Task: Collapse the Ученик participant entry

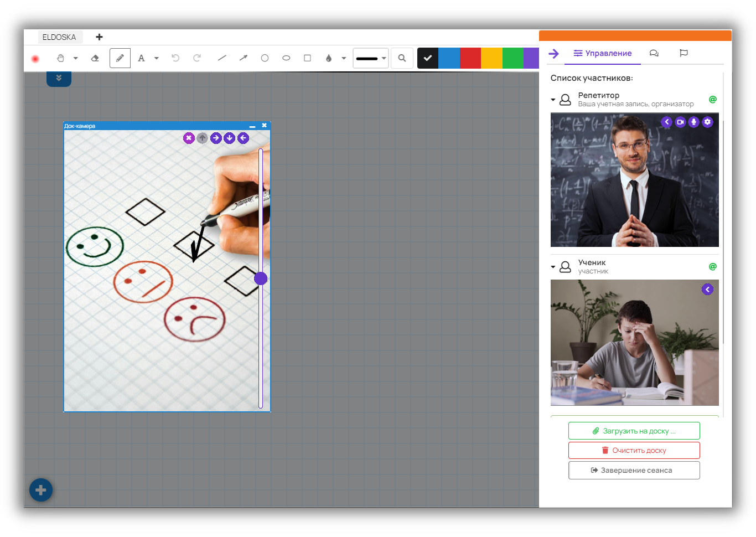Action: pyautogui.click(x=553, y=267)
